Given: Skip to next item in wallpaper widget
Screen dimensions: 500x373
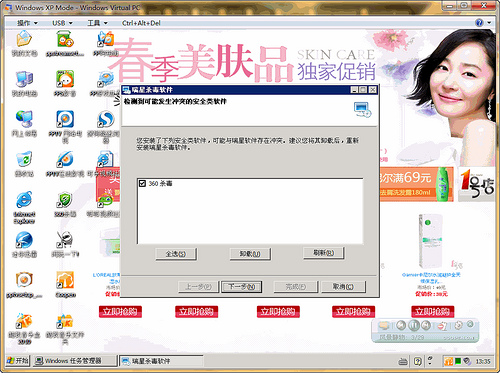Looking at the screenshot, I should coord(426,325).
